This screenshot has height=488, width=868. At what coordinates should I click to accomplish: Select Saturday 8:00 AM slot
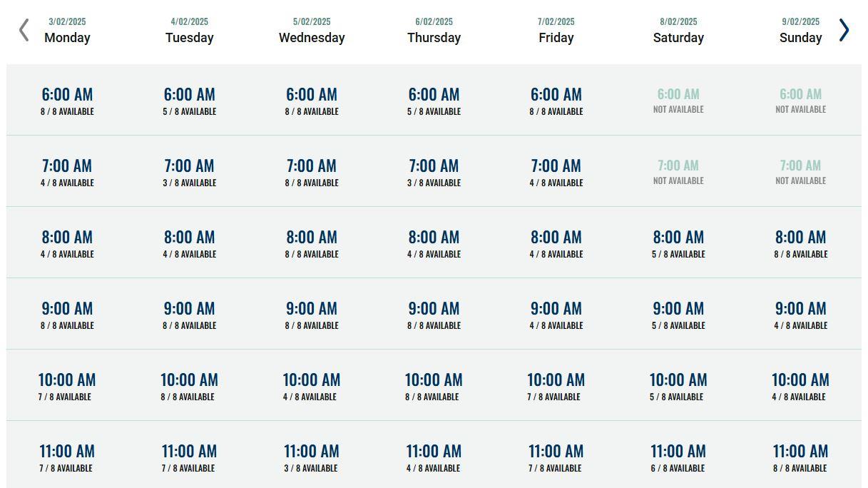pos(678,243)
